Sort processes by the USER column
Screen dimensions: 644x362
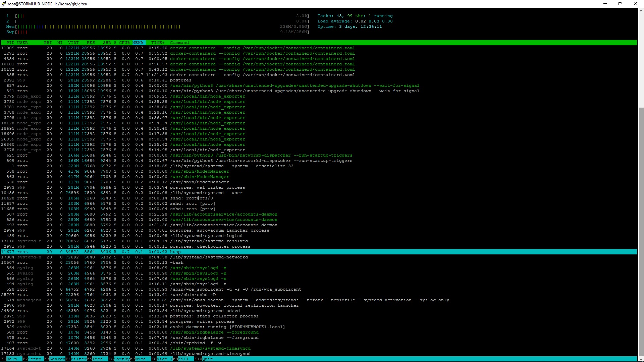[x=22, y=43]
